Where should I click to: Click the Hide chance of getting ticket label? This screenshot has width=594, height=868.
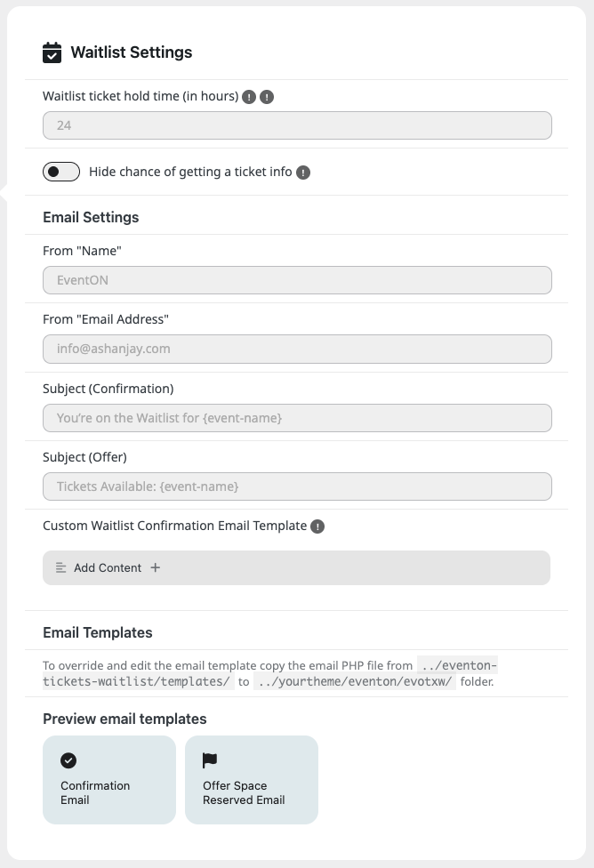click(190, 172)
